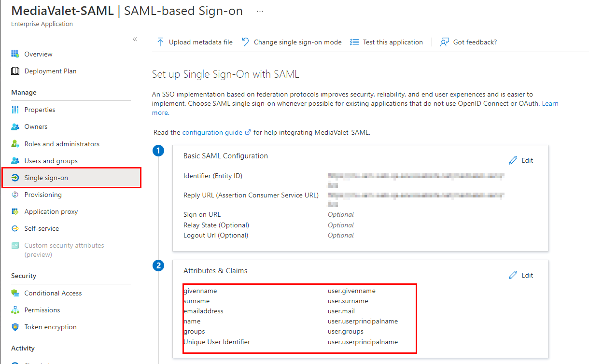Click the Permissions icon
The width and height of the screenshot is (589, 364).
[15, 310]
